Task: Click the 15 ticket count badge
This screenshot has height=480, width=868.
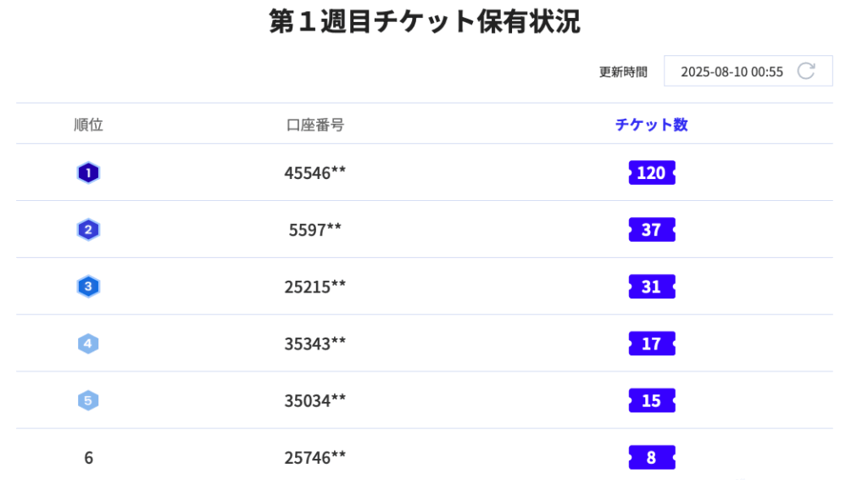Action: (x=652, y=401)
